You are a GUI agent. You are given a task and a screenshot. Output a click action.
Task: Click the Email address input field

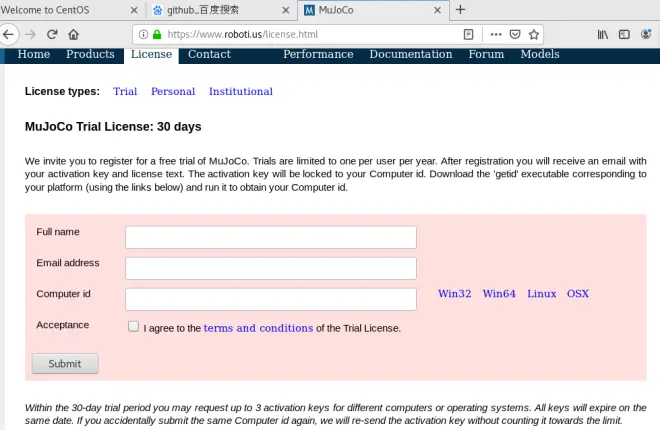point(271,268)
